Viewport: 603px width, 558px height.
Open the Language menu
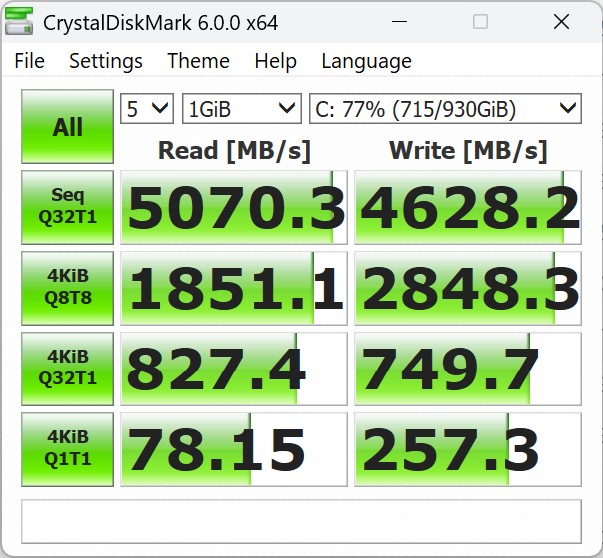click(366, 62)
